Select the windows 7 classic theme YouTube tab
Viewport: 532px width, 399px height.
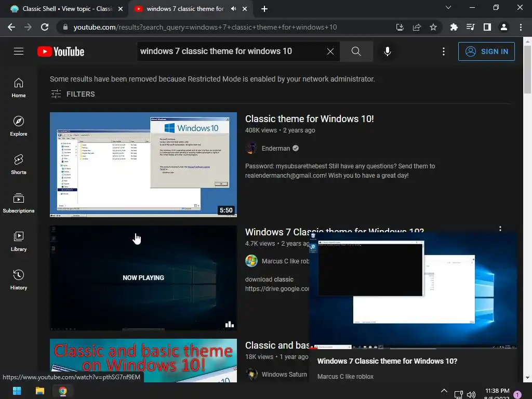pyautogui.click(x=185, y=9)
